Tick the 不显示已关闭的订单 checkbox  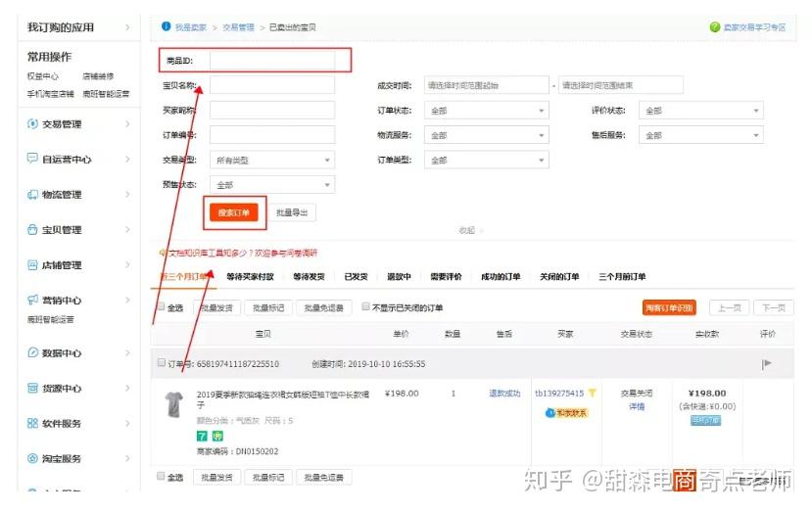point(365,306)
